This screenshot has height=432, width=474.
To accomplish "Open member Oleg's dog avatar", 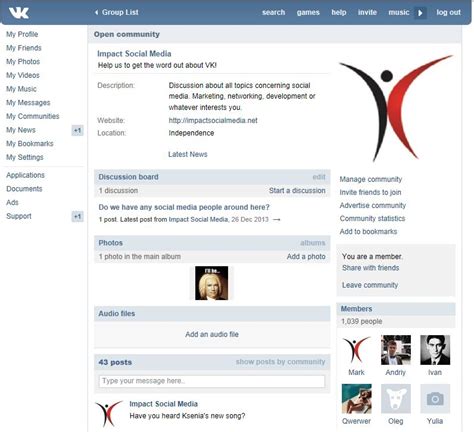I will coord(396,399).
